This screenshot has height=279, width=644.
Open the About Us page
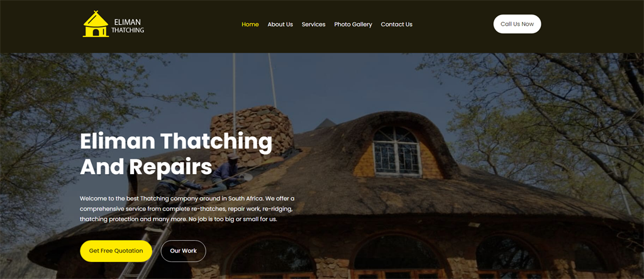click(280, 25)
